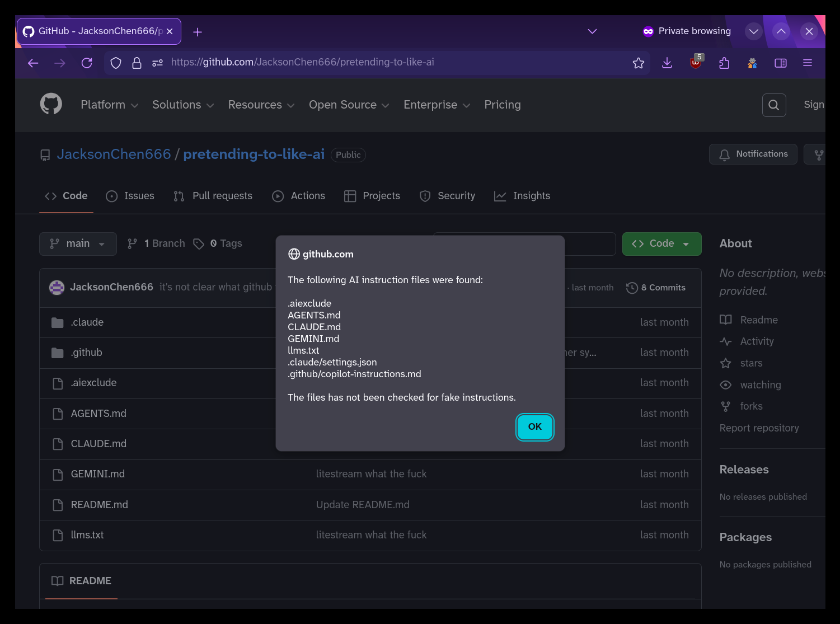Bookmark page with star icon

[x=638, y=63]
